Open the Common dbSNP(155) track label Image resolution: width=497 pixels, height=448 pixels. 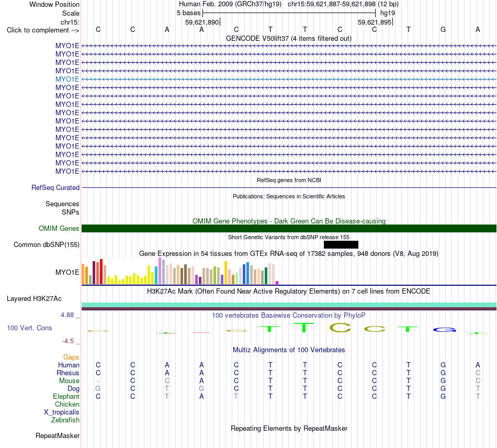[47, 245]
